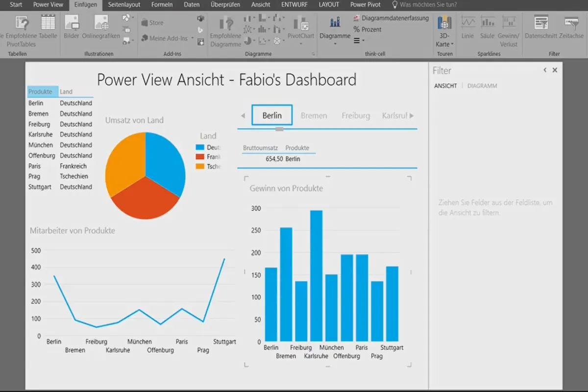Viewport: 588px width, 392px height.
Task: Click the Prozent think-cell item
Action: tap(367, 29)
